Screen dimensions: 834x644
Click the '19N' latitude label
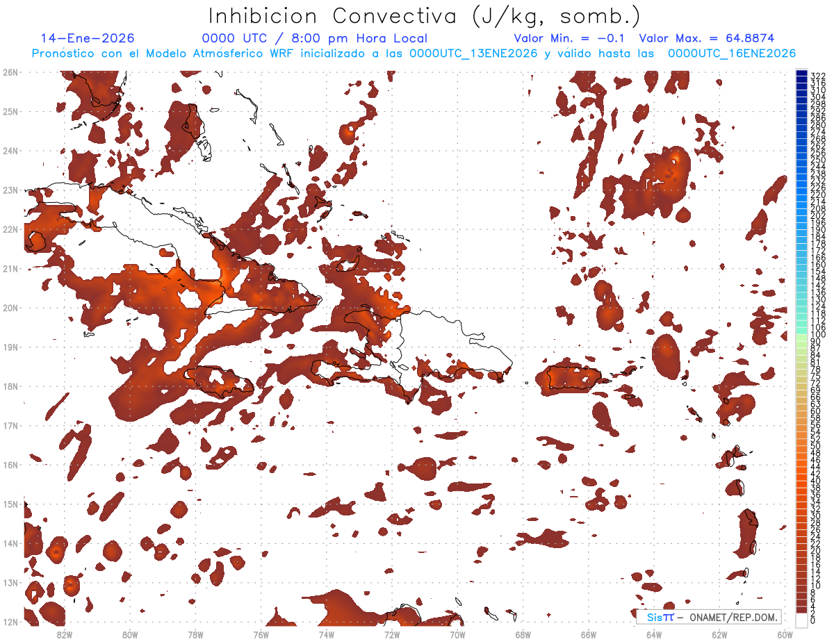(10, 347)
